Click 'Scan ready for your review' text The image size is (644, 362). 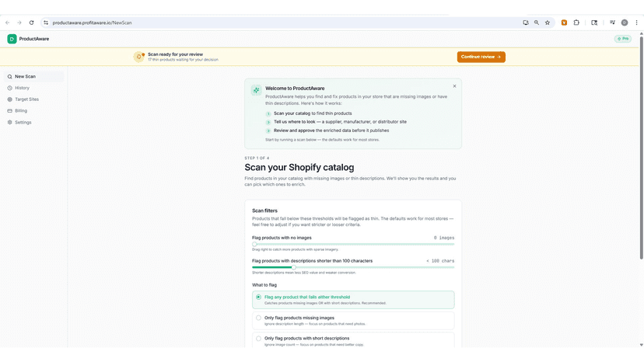click(175, 54)
